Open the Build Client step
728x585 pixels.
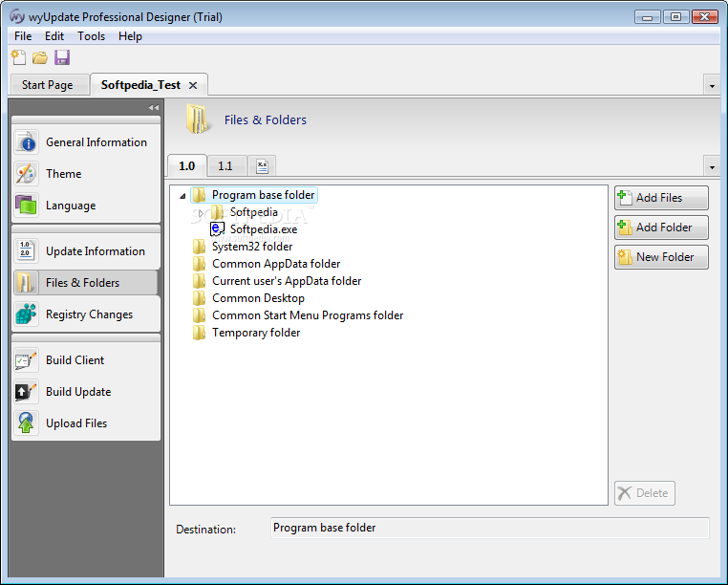[86, 360]
